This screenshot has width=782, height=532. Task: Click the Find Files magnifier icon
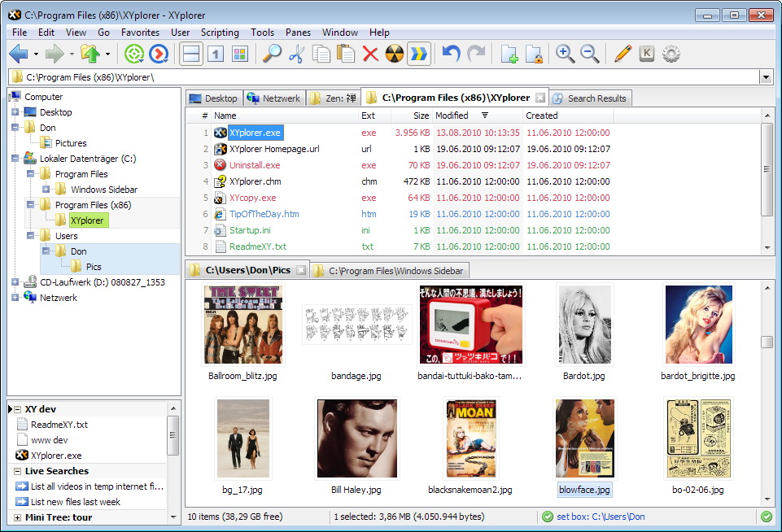(271, 54)
